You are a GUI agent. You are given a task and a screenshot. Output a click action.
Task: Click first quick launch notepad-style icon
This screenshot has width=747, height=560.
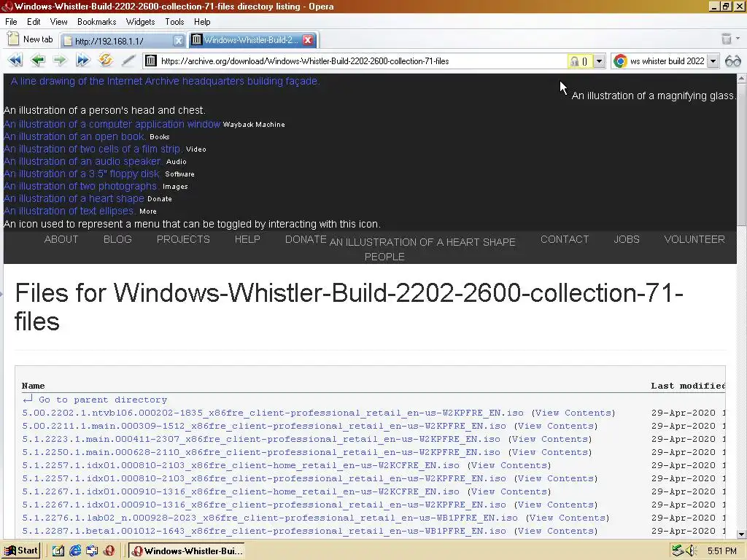(58, 551)
